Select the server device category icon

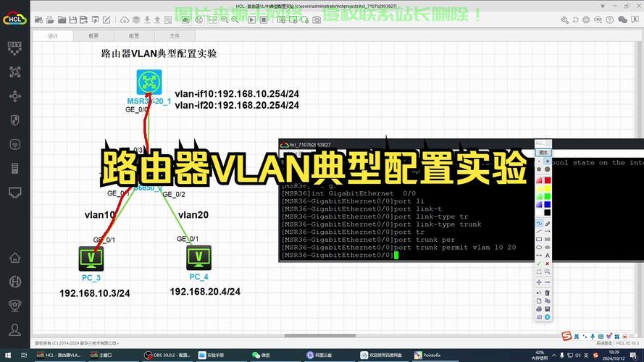14,168
